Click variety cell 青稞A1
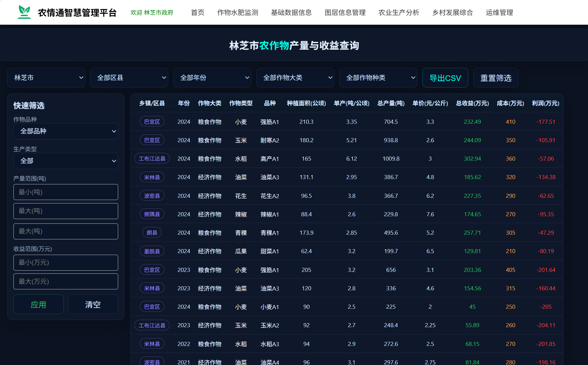588x365 pixels. pos(270,233)
